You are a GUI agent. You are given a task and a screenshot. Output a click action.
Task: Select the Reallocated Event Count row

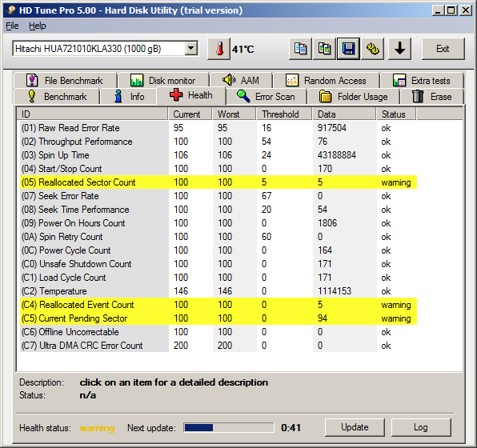pos(218,305)
